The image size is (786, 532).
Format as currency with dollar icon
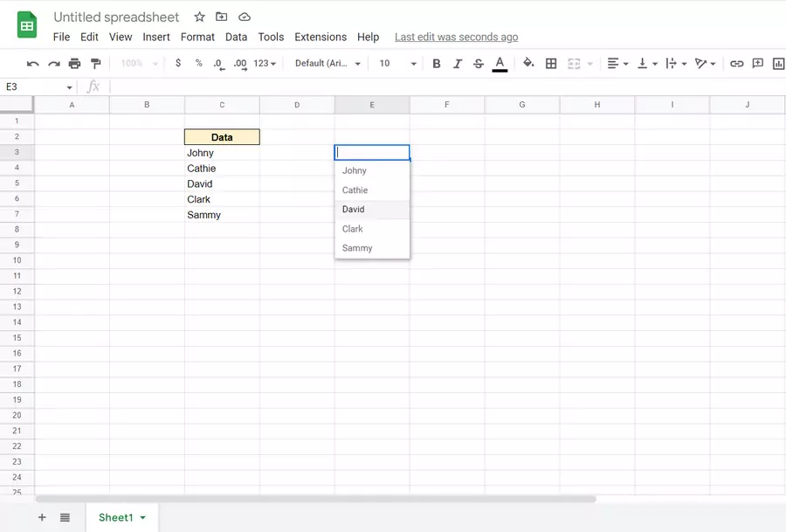(x=178, y=63)
